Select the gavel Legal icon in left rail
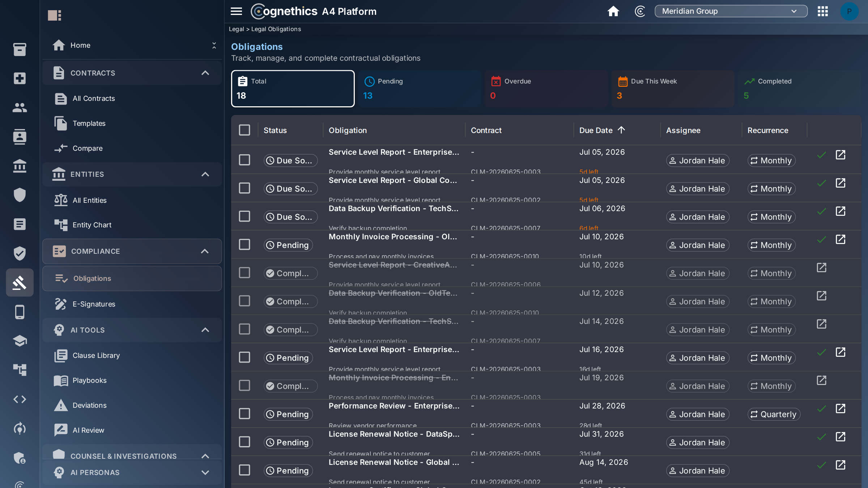Image resolution: width=868 pixels, height=488 pixels. click(20, 282)
